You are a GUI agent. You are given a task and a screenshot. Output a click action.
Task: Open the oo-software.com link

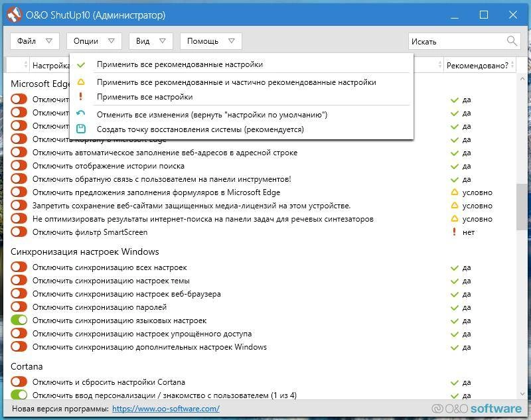click(x=165, y=409)
